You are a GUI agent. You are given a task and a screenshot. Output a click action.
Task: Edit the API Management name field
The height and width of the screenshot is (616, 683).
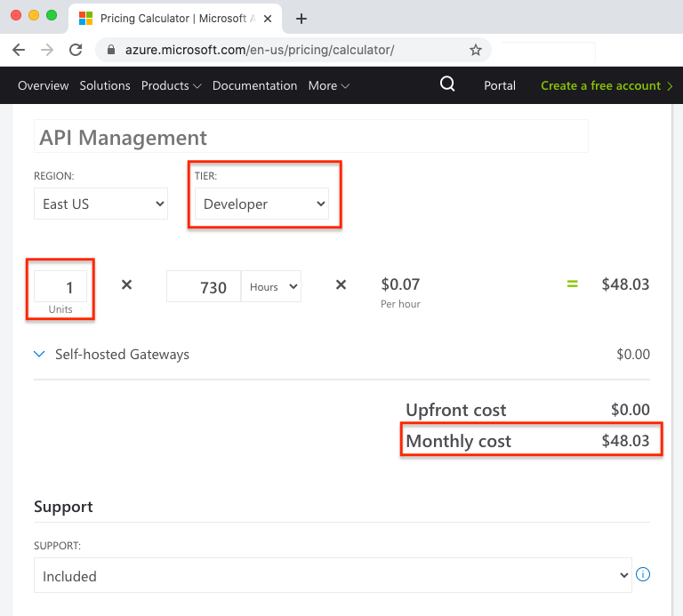pos(311,137)
